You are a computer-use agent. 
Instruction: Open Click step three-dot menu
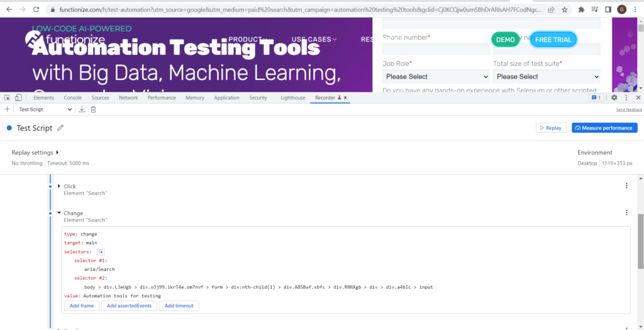coord(626,186)
